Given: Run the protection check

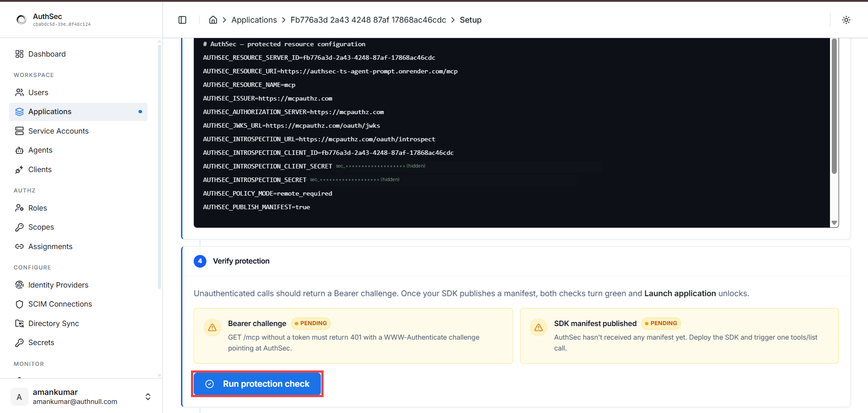Looking at the screenshot, I should [x=257, y=384].
